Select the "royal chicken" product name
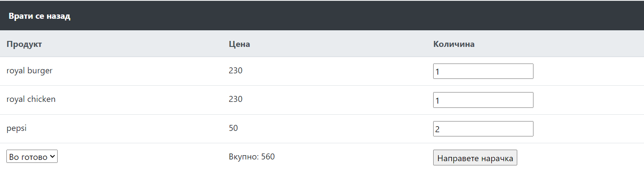Image resolution: width=644 pixels, height=191 pixels. (31, 99)
